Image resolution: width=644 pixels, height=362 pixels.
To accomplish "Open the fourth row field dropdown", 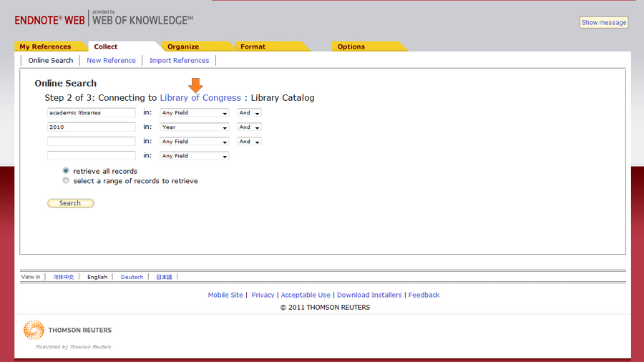I will (x=194, y=156).
